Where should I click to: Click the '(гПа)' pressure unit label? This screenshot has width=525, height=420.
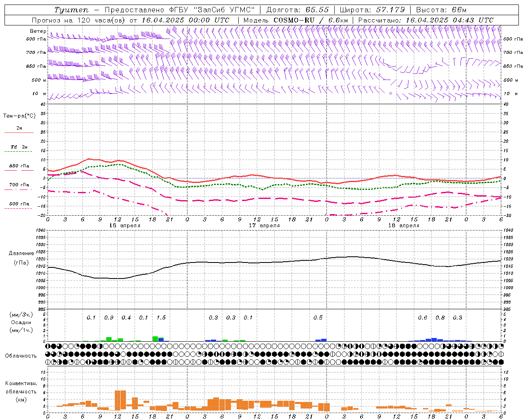(x=21, y=262)
